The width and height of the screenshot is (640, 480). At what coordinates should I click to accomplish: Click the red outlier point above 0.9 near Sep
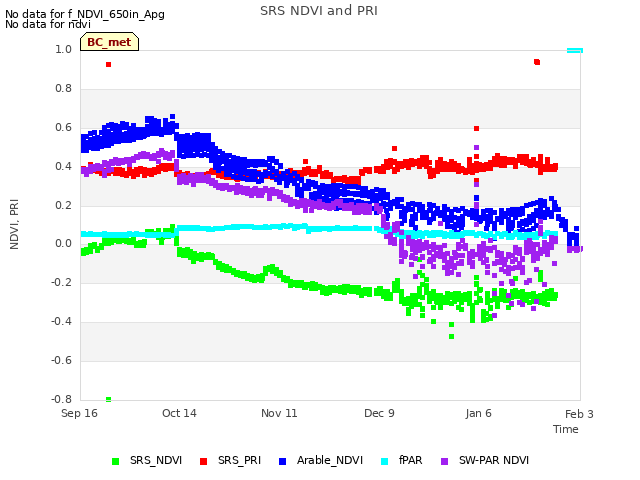(x=109, y=64)
